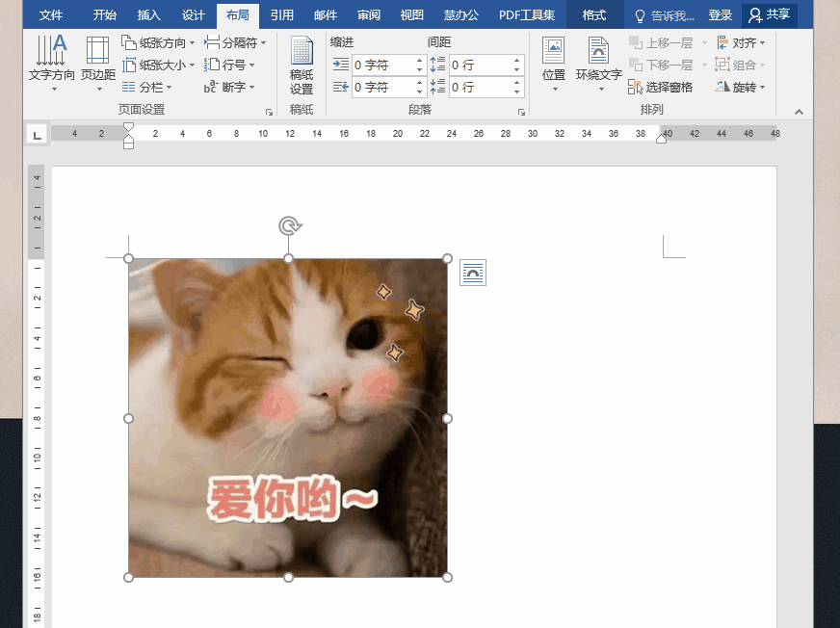Click the layout options icon beside image
Image resolution: width=840 pixels, height=628 pixels.
pyautogui.click(x=473, y=273)
